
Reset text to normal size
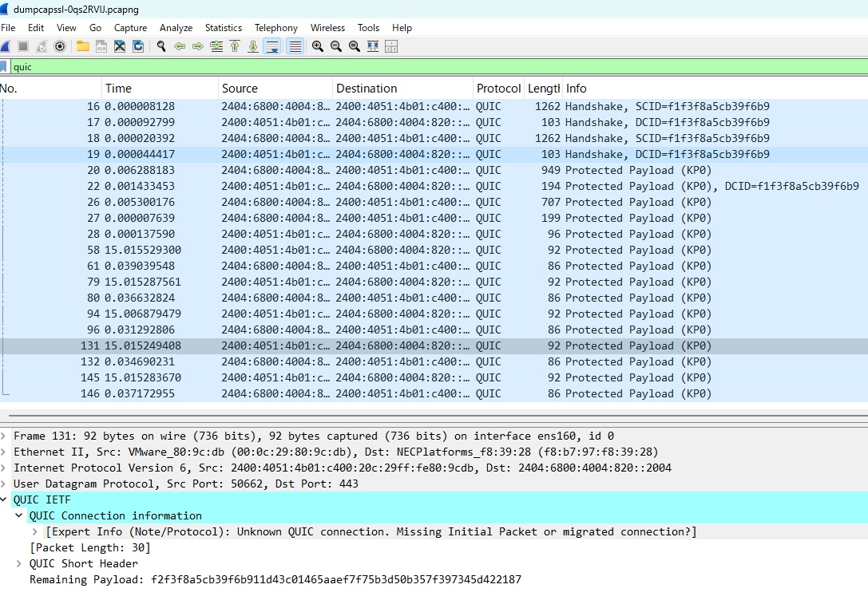[x=355, y=46]
